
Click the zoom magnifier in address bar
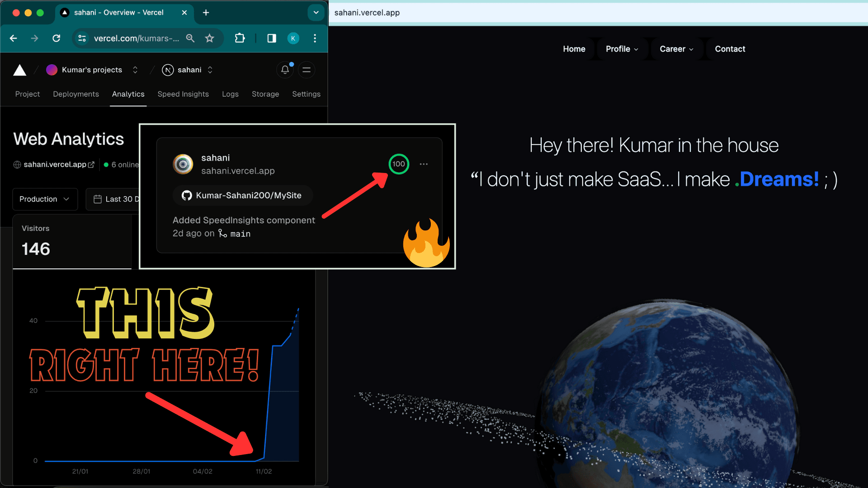coord(190,38)
